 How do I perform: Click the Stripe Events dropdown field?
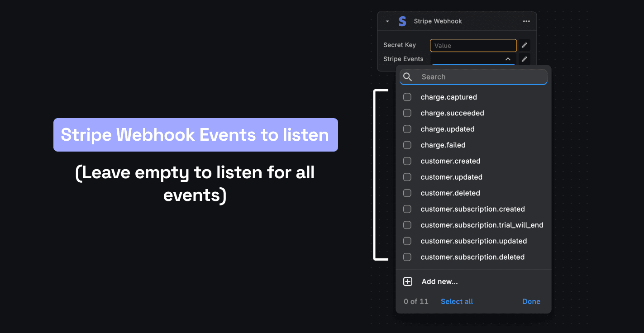coord(466,59)
